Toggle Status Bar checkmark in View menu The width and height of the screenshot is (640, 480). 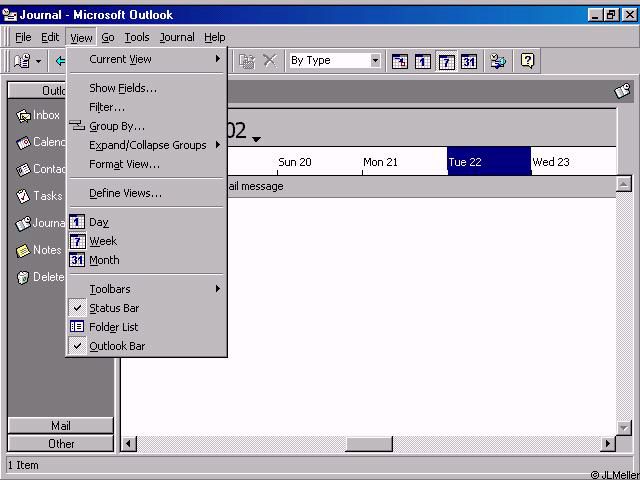pyautogui.click(x=146, y=308)
